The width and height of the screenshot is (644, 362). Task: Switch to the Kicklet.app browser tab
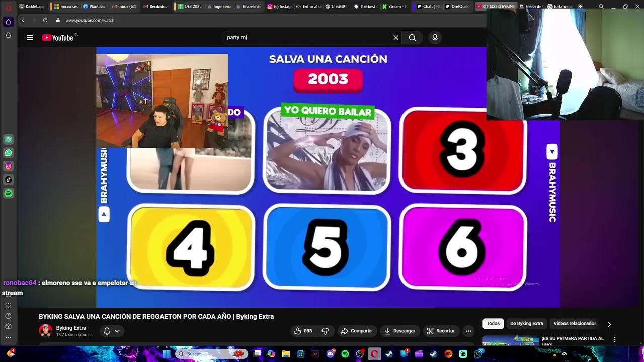32,7
